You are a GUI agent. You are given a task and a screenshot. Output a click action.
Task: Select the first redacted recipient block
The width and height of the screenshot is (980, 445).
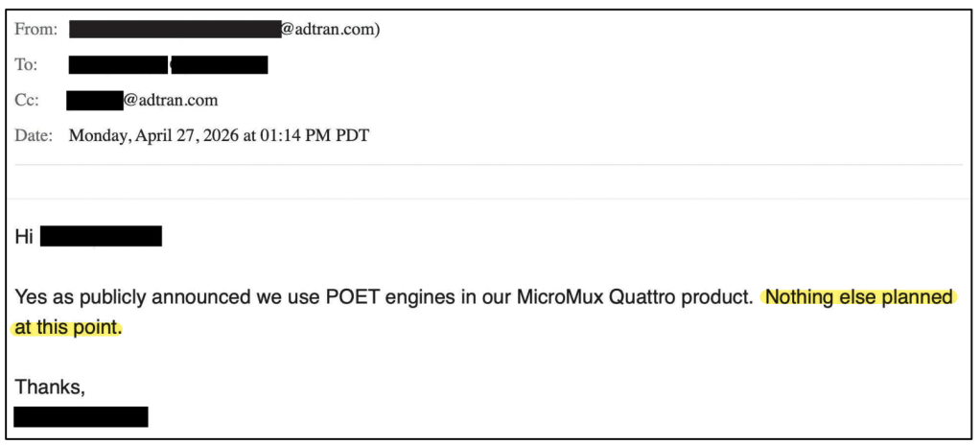tap(118, 65)
